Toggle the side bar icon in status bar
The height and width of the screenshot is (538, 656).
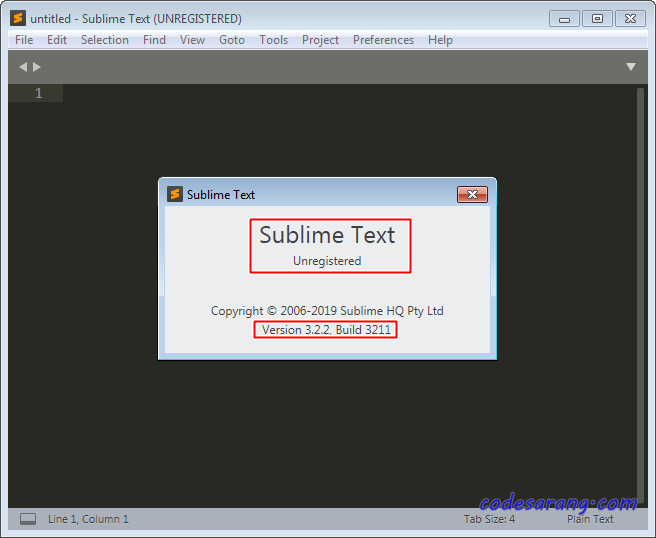pos(28,519)
